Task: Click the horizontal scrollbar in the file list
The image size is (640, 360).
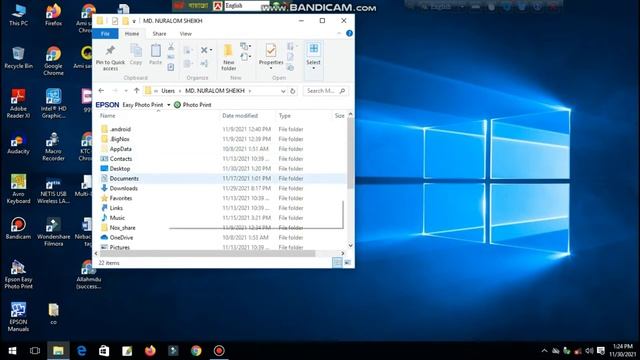Action: (207, 253)
